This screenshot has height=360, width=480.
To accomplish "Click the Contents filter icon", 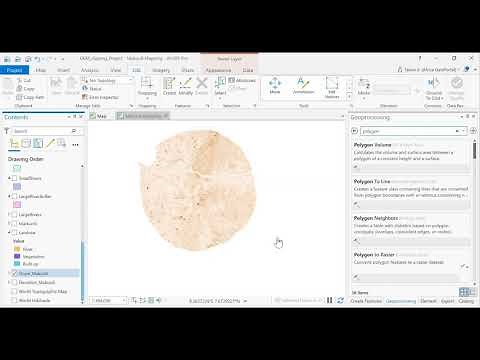I will pyautogui.click(x=6, y=131).
